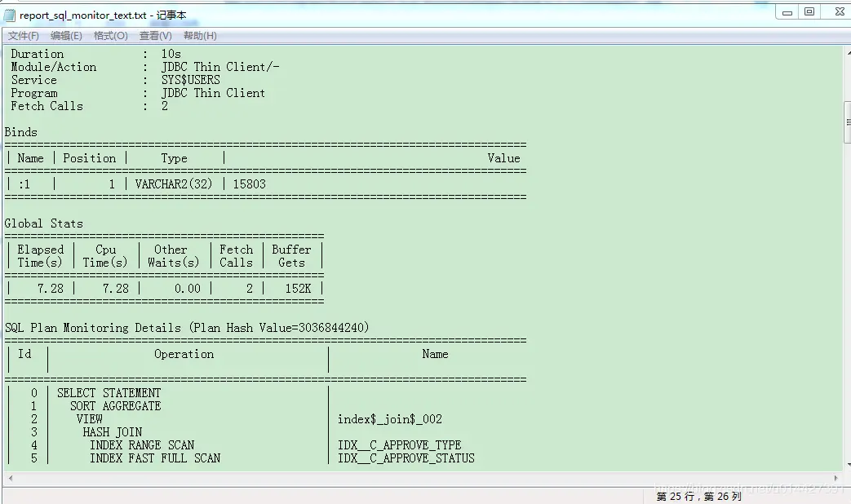Minimize the Notepad window
Screen dimensions: 851x504
[787, 12]
